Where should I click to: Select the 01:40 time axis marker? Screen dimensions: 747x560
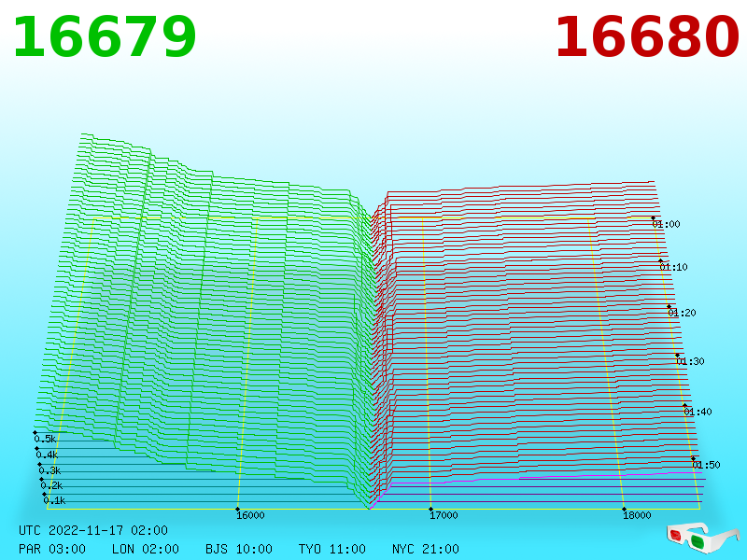tap(698, 412)
